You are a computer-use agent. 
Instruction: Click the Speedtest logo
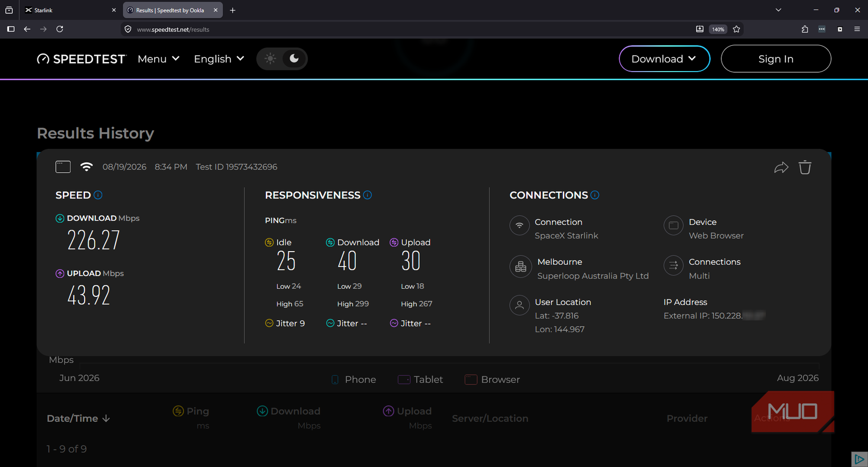82,59
